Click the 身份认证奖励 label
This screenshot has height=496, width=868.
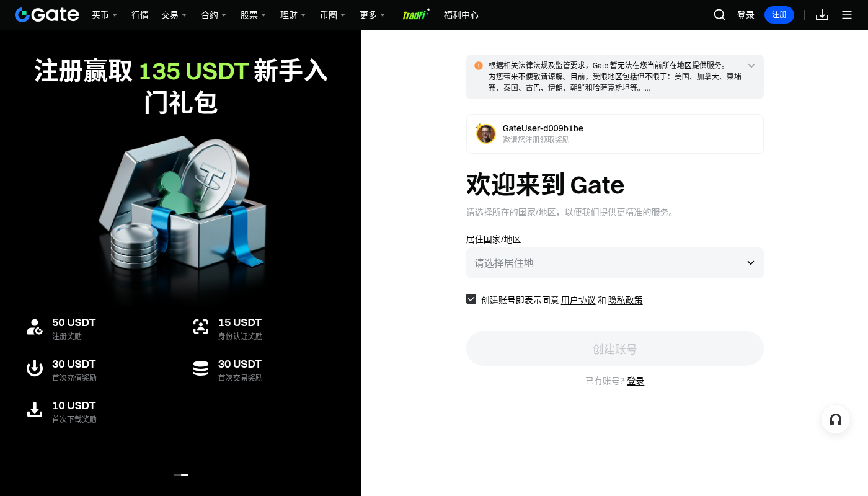click(241, 336)
